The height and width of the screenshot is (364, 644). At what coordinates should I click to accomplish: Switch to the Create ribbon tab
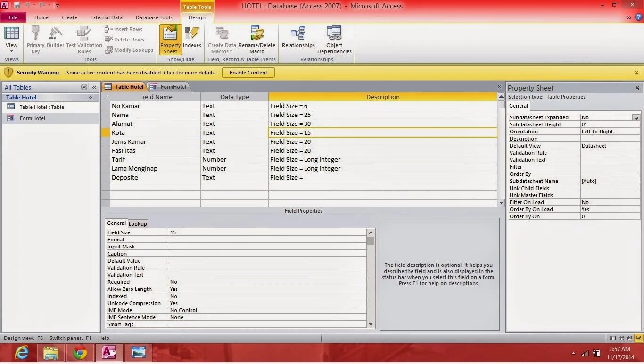tap(69, 17)
